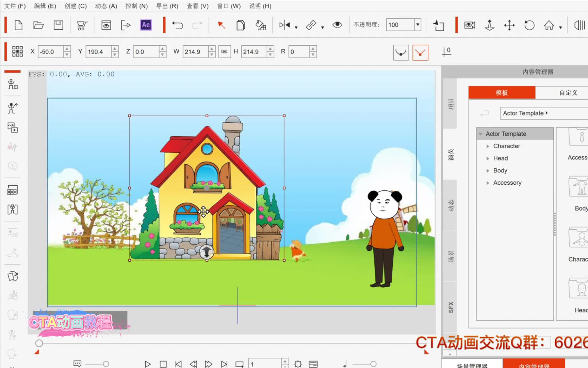Click inside the X position field
Viewport: 588px width, 368px height.
click(x=51, y=52)
